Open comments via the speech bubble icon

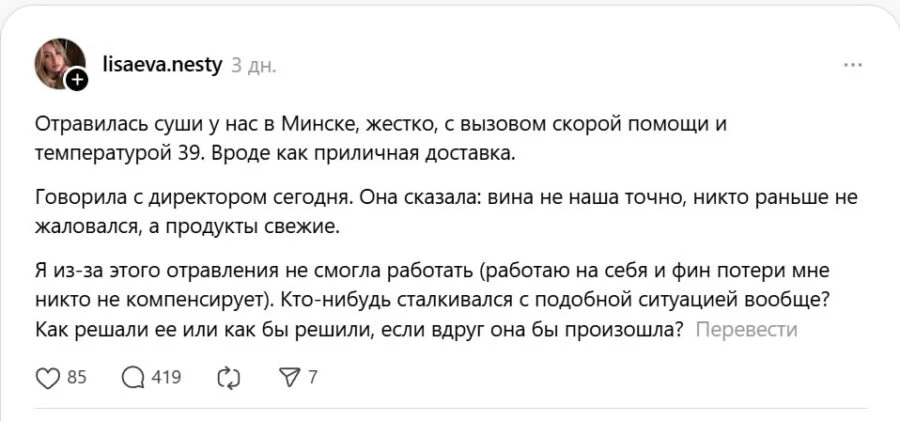133,377
